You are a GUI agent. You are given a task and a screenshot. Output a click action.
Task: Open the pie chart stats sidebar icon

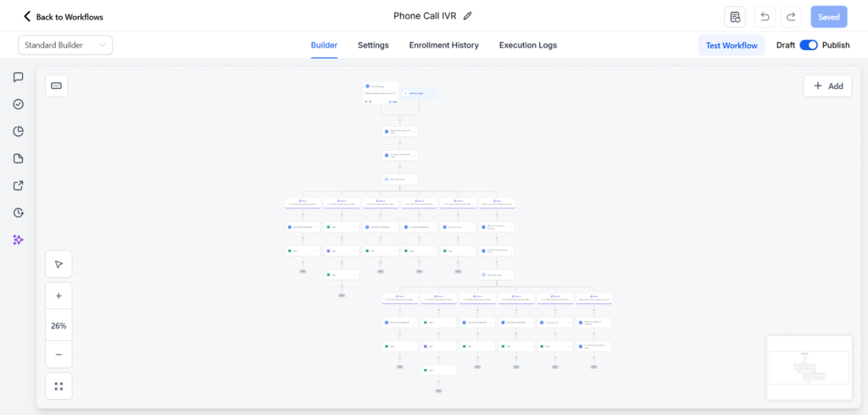coord(19,131)
